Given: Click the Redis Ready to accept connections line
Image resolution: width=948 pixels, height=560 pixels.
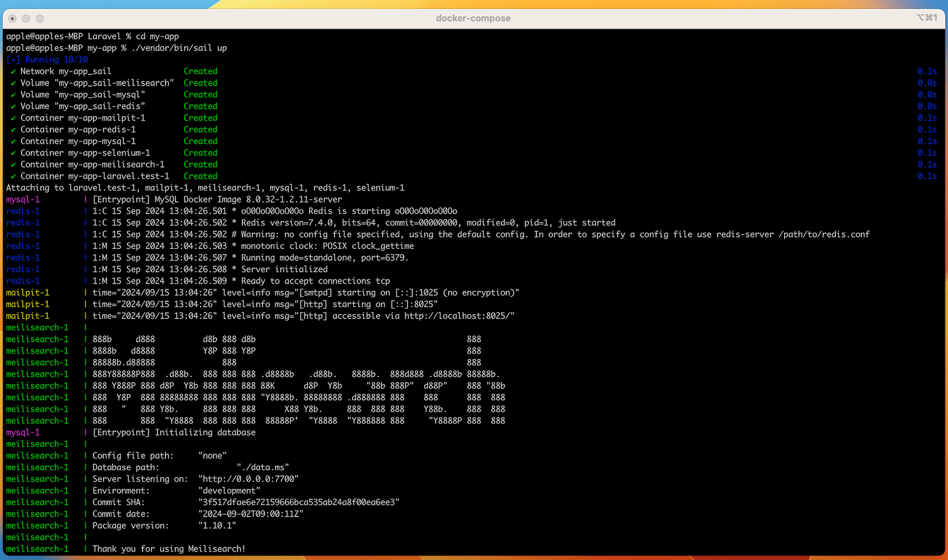Looking at the screenshot, I should 241,281.
